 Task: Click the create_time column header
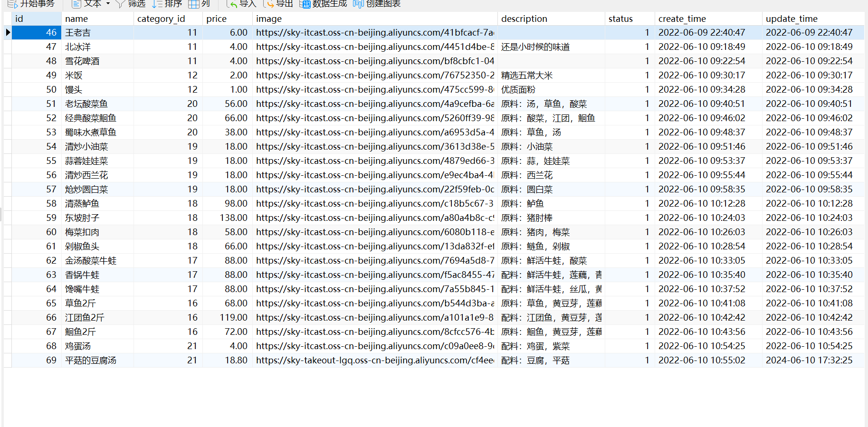click(x=708, y=19)
